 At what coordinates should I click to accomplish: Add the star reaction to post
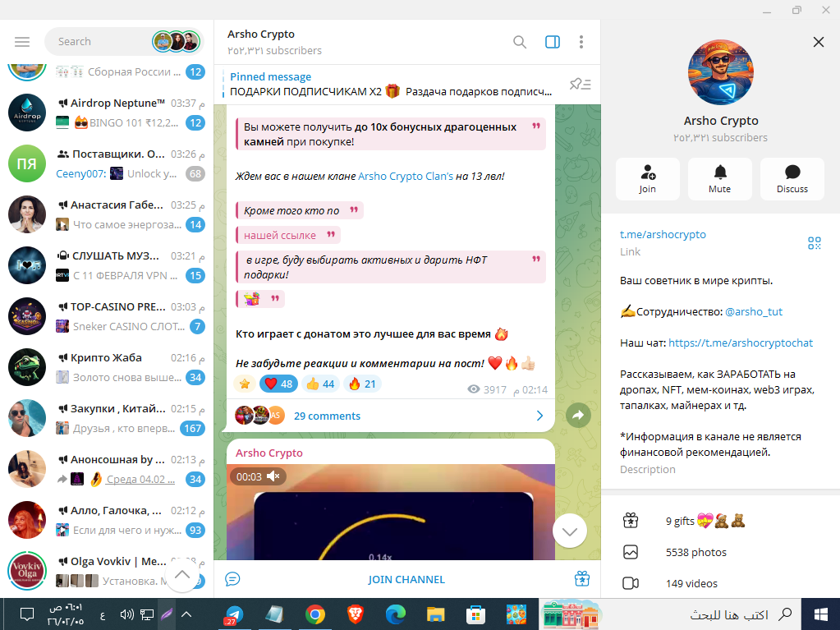pos(245,384)
